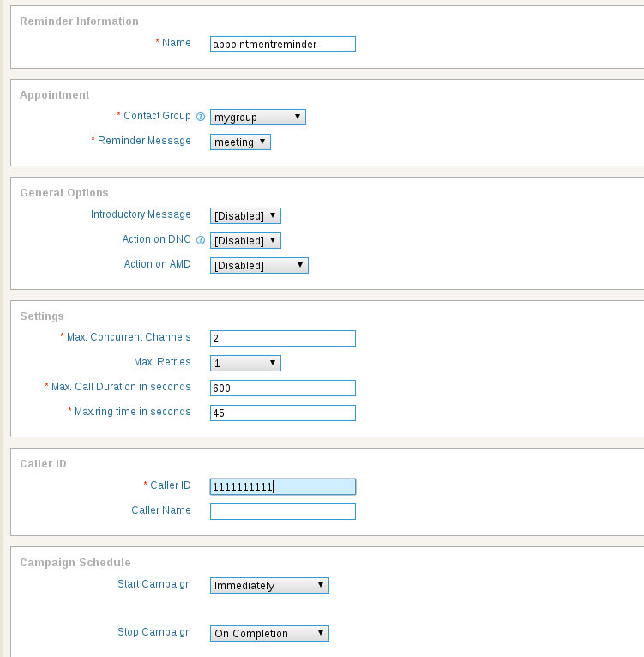Expand the Introductory Message dropdown
644x657 pixels.
click(245, 215)
